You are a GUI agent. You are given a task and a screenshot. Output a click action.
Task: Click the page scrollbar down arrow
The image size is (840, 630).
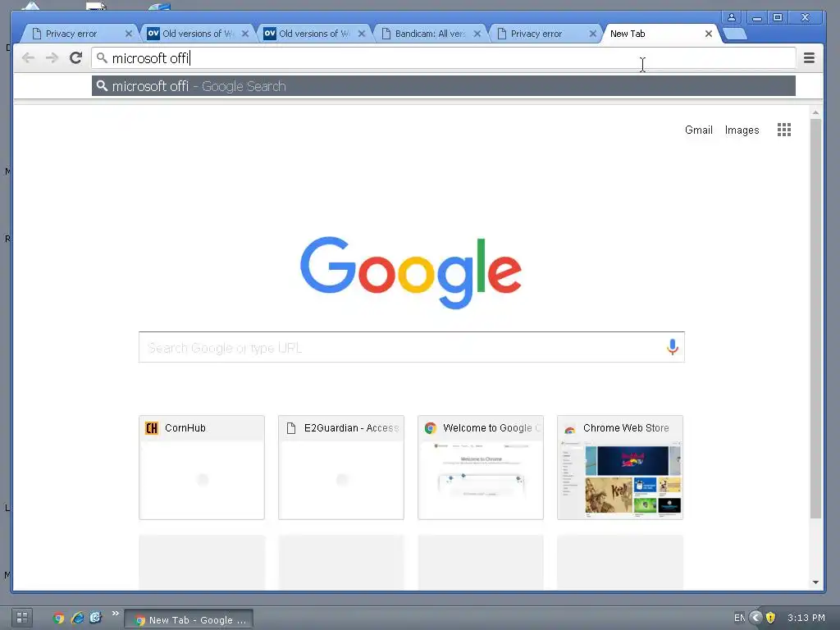[x=815, y=582]
